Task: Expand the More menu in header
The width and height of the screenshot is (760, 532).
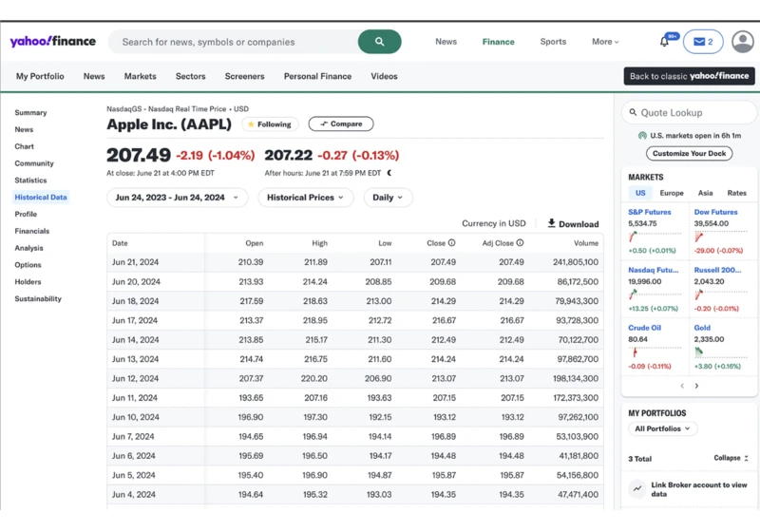Action: [x=605, y=42]
